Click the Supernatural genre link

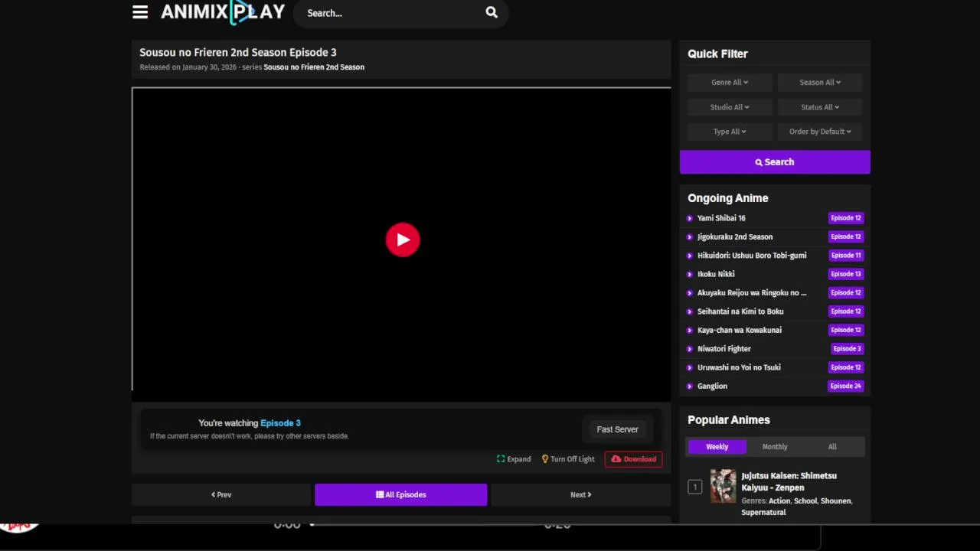[763, 513]
